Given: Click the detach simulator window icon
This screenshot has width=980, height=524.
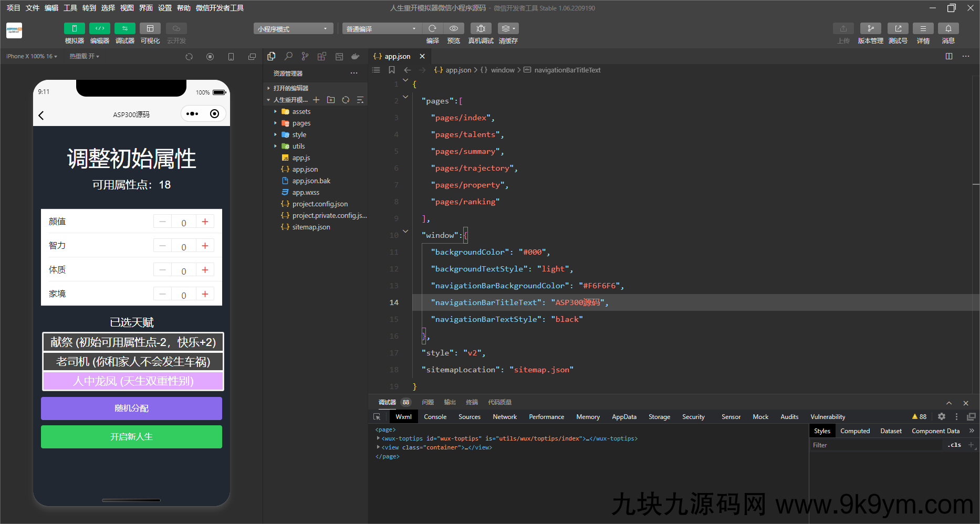Looking at the screenshot, I should point(252,56).
